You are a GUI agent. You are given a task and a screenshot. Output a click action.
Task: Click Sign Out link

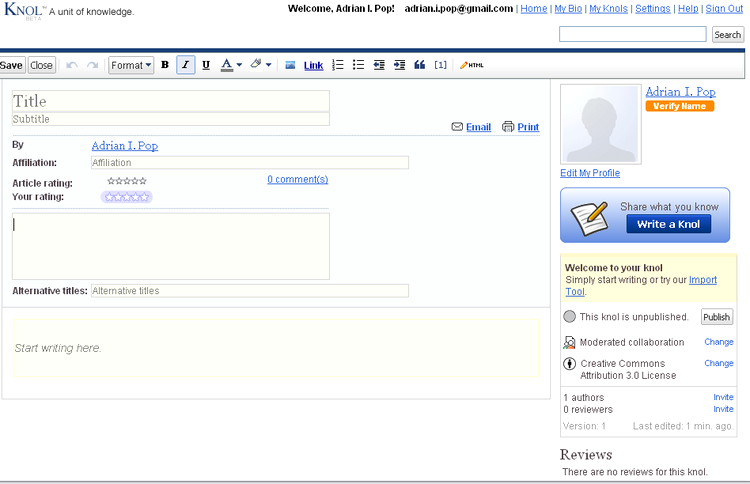pyautogui.click(x=724, y=9)
